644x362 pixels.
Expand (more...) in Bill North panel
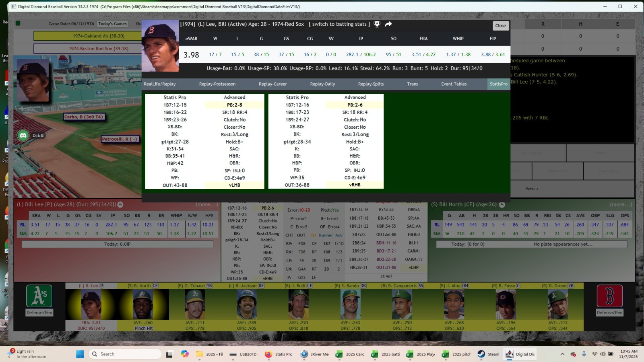[621, 204]
